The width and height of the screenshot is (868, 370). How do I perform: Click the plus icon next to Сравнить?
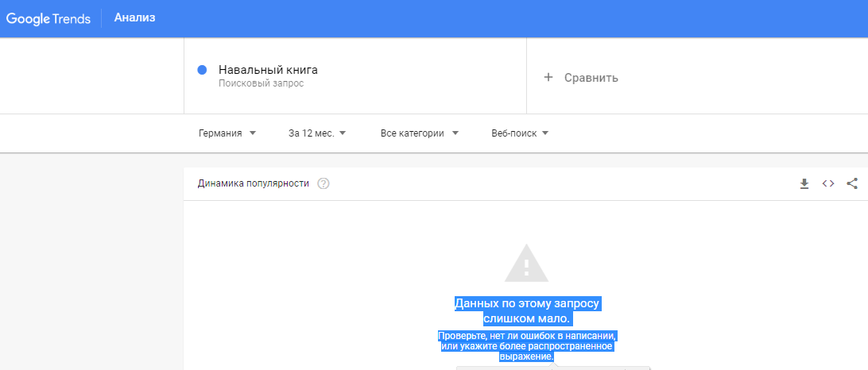[x=548, y=78]
